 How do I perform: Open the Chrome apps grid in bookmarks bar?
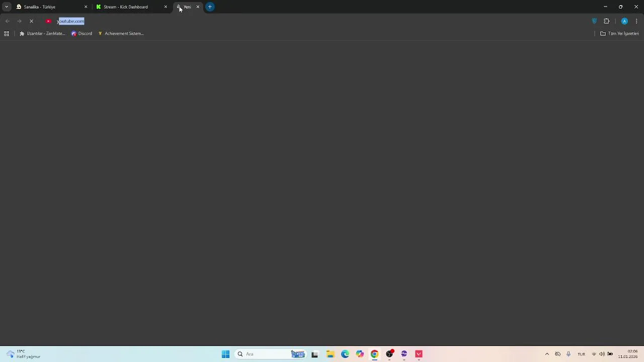[x=7, y=34]
